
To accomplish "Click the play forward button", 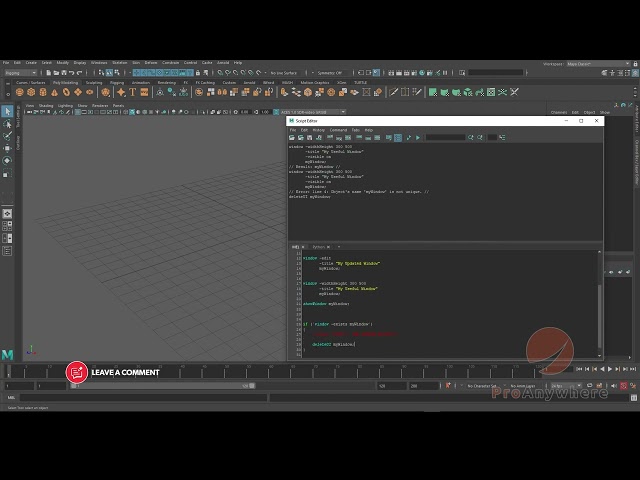I will click(610, 369).
